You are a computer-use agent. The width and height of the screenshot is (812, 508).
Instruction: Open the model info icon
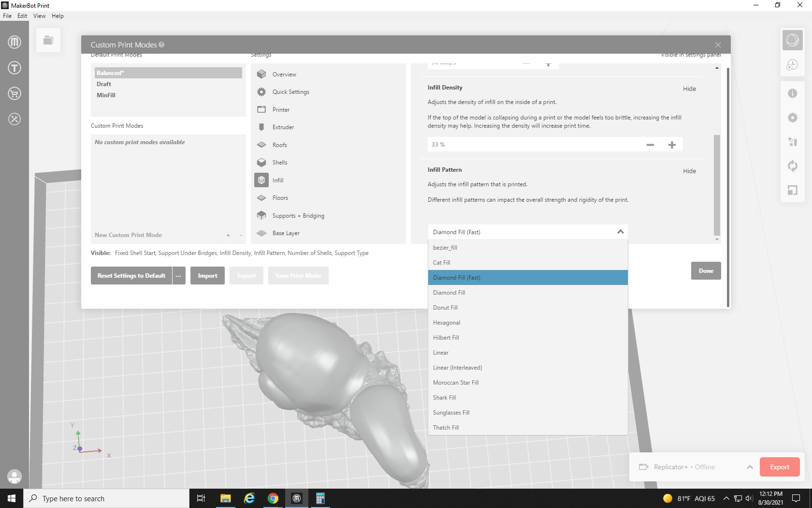click(x=793, y=93)
